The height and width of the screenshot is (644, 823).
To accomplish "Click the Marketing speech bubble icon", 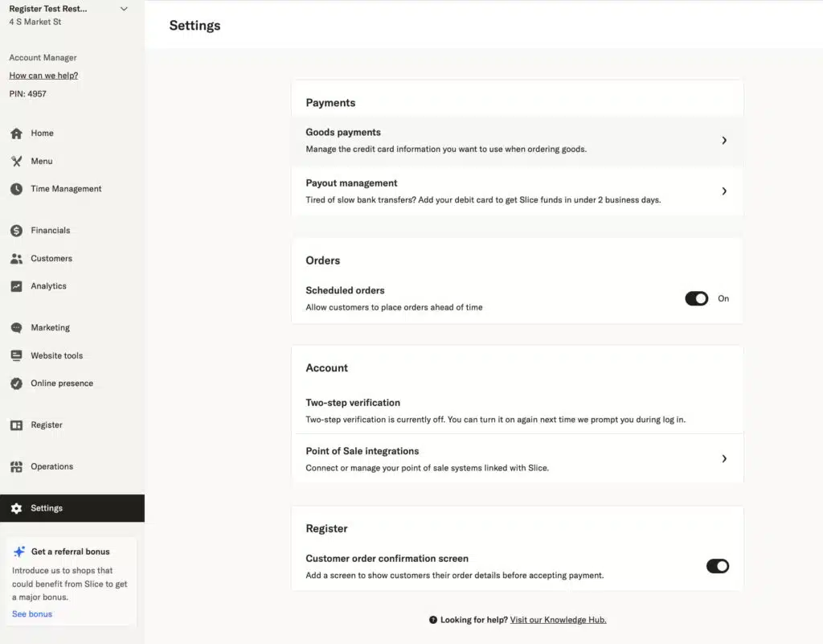I will 16,328.
